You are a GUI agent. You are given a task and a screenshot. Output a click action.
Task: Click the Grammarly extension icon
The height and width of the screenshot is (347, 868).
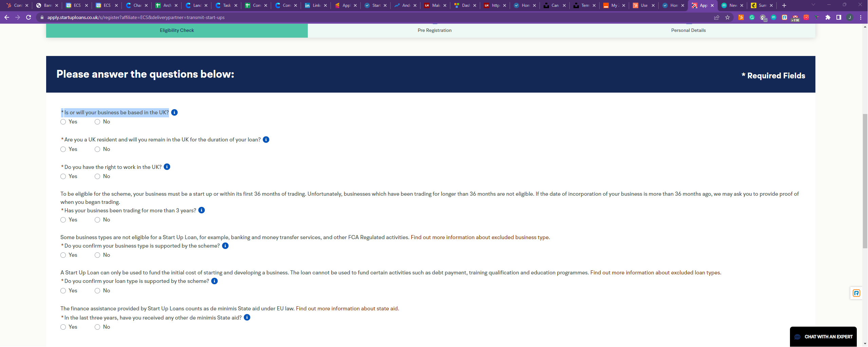point(752,17)
